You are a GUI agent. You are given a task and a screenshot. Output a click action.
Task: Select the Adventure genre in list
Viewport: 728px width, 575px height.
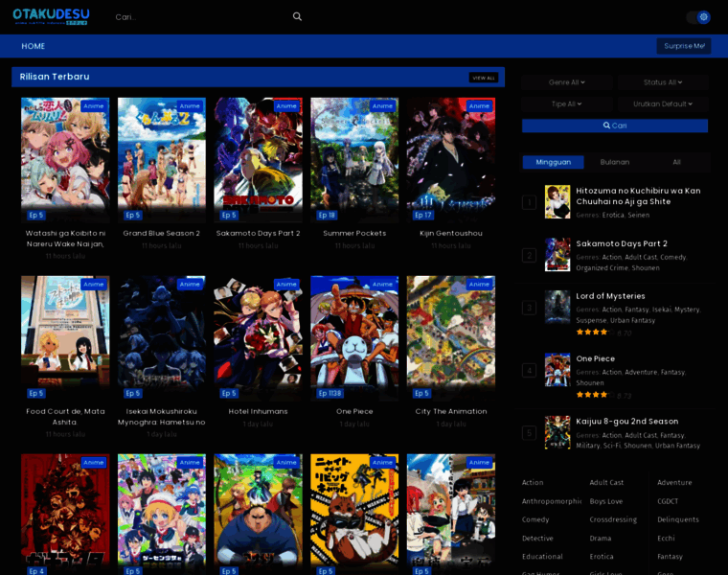pos(674,483)
